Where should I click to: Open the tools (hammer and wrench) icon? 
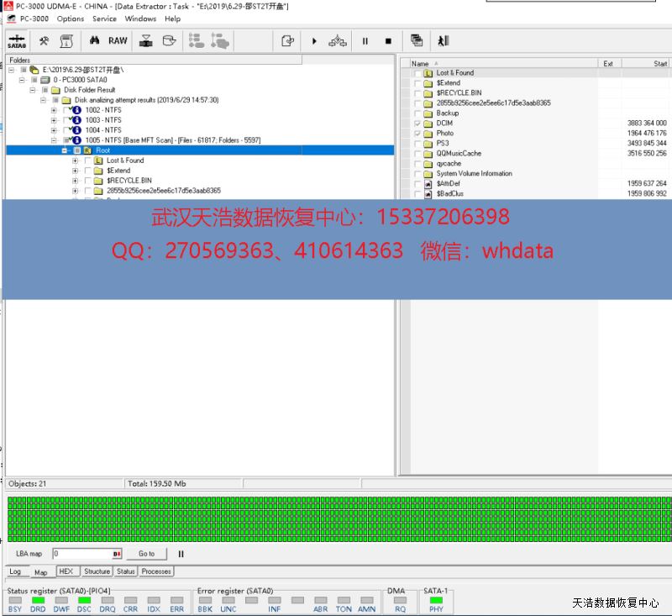(x=44, y=40)
